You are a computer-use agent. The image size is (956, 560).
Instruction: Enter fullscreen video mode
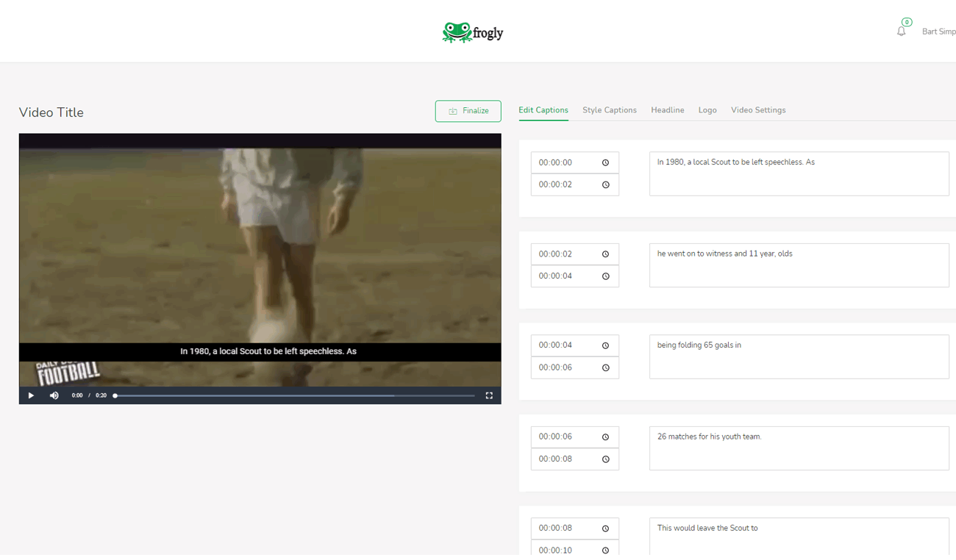tap(489, 395)
